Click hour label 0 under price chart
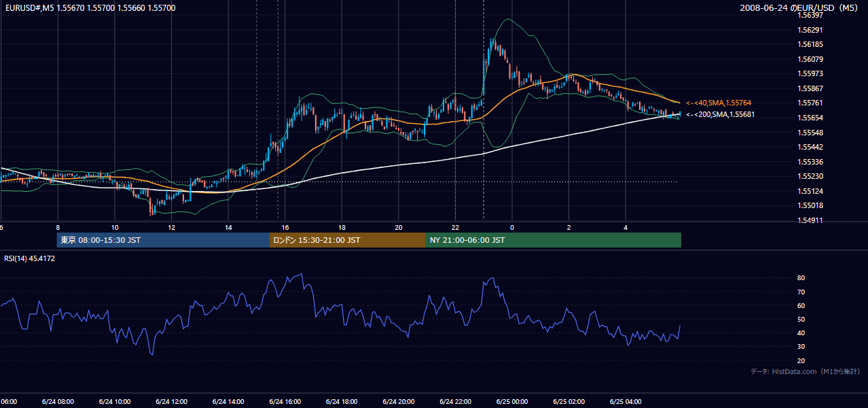 (x=512, y=227)
